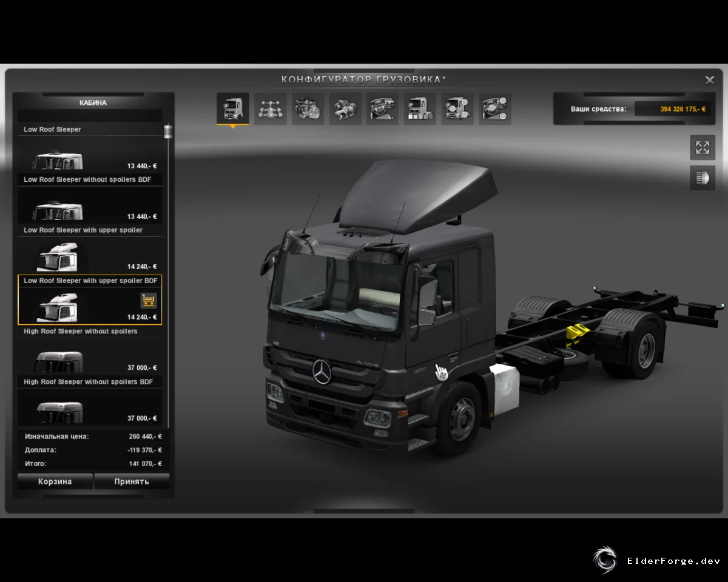Click the shopping cart icon on selected cabin

(x=149, y=300)
